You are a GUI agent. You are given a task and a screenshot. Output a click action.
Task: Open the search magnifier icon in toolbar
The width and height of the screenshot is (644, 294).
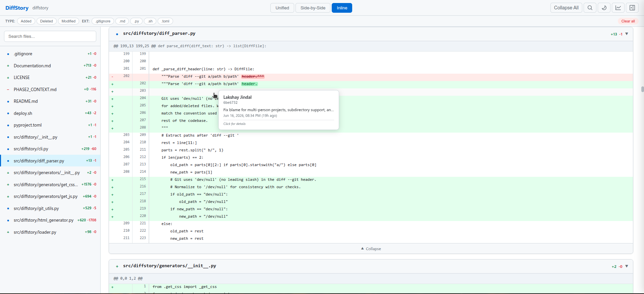coord(590,8)
